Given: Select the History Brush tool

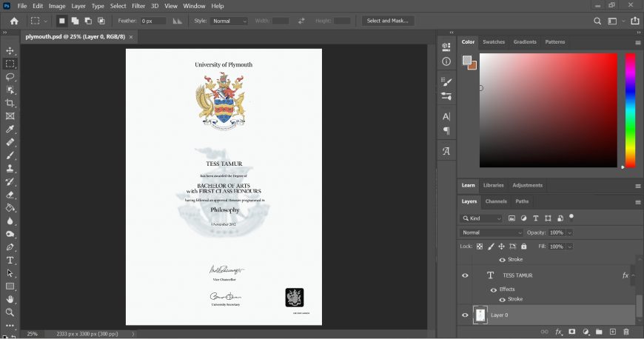Looking at the screenshot, I should point(10,181).
